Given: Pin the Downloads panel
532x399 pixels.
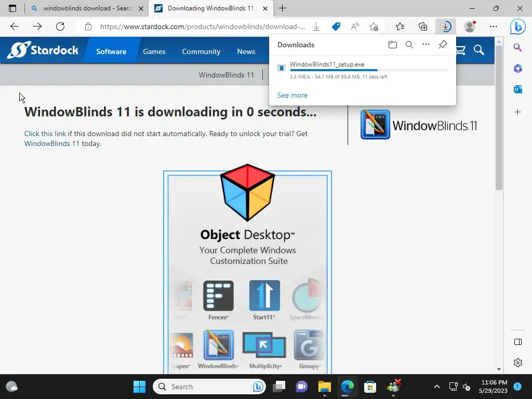Looking at the screenshot, I should pos(443,45).
